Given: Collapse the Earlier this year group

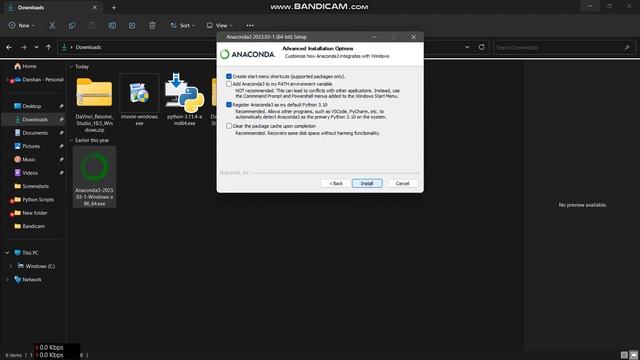Looking at the screenshot, I should tap(71, 140).
